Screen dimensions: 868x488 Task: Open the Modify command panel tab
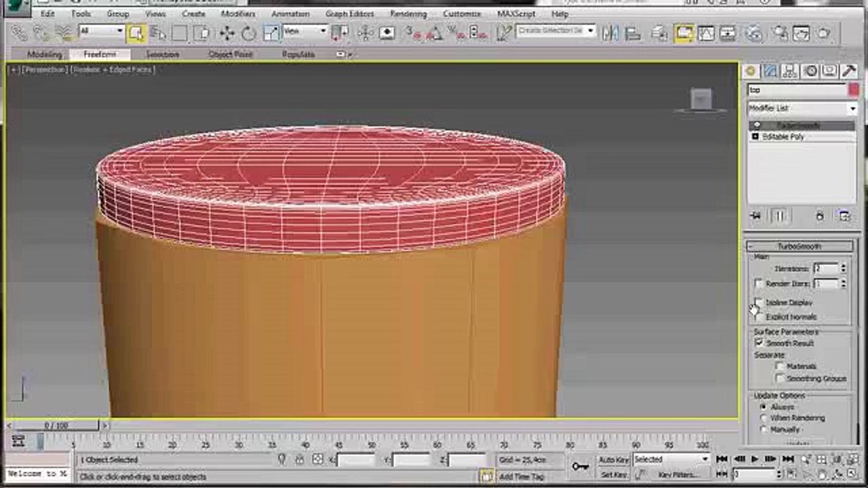point(770,71)
